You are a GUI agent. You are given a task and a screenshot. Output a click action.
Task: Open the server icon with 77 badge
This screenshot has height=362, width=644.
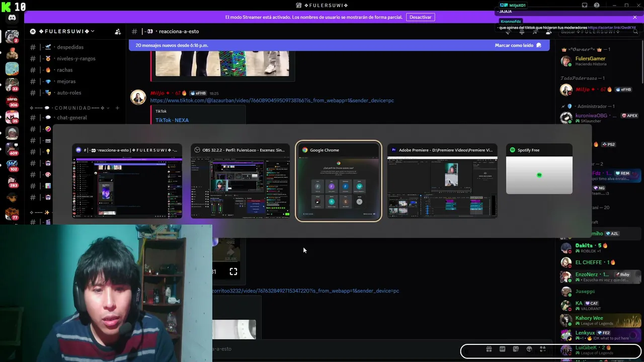pos(12,214)
